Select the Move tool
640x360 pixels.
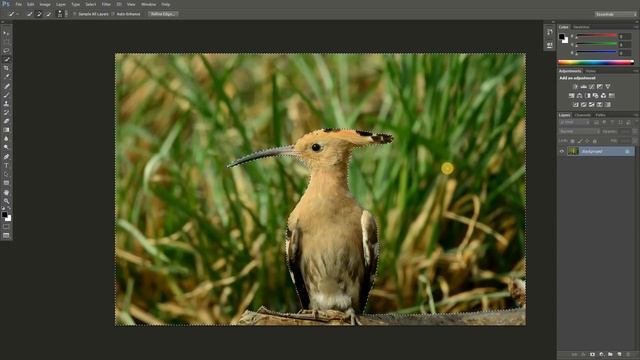click(6, 33)
